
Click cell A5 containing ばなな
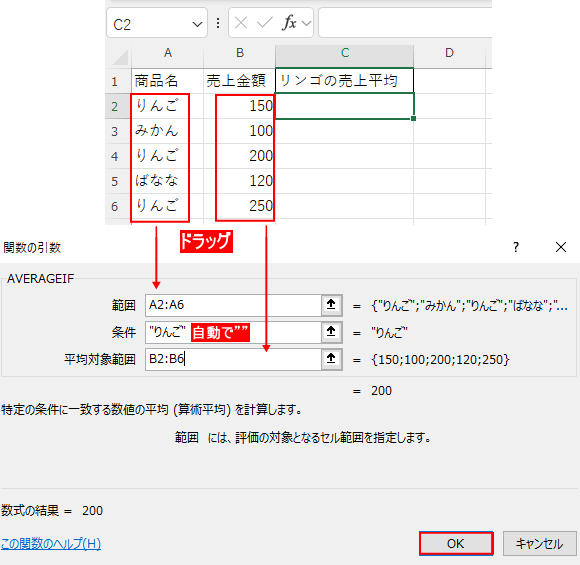(x=167, y=181)
